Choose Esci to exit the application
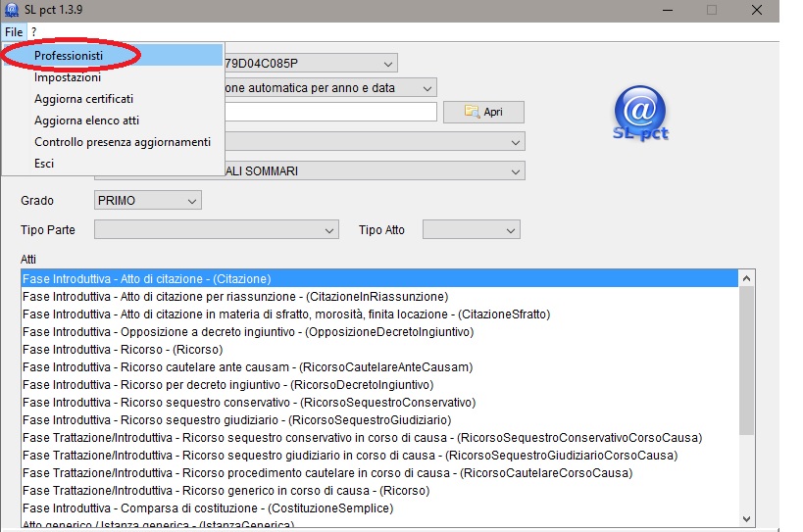 44,164
